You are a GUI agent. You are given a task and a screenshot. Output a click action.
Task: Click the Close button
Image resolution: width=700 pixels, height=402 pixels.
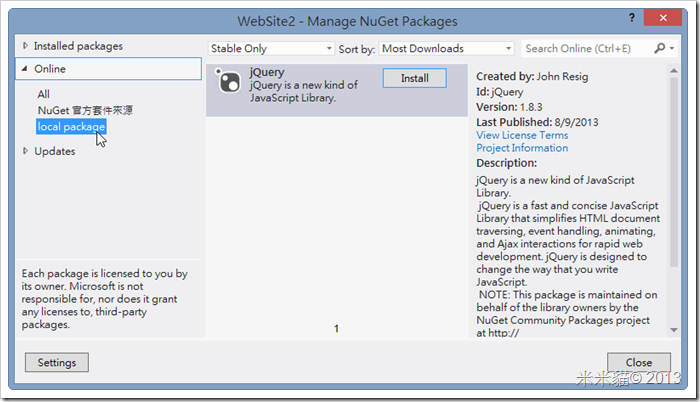tap(638, 362)
